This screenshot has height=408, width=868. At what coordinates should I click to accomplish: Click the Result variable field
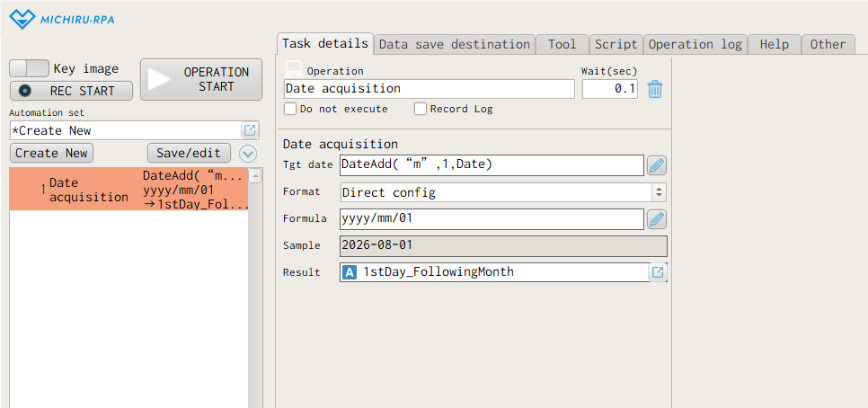click(494, 272)
